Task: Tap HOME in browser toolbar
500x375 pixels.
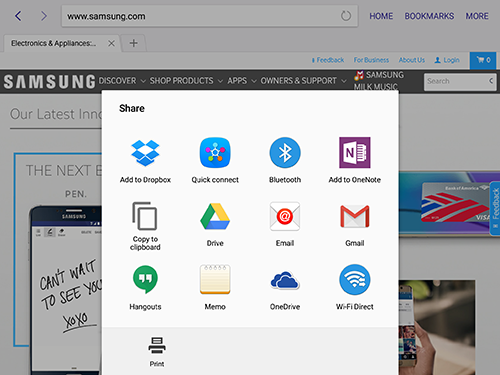Action: pyautogui.click(x=381, y=16)
